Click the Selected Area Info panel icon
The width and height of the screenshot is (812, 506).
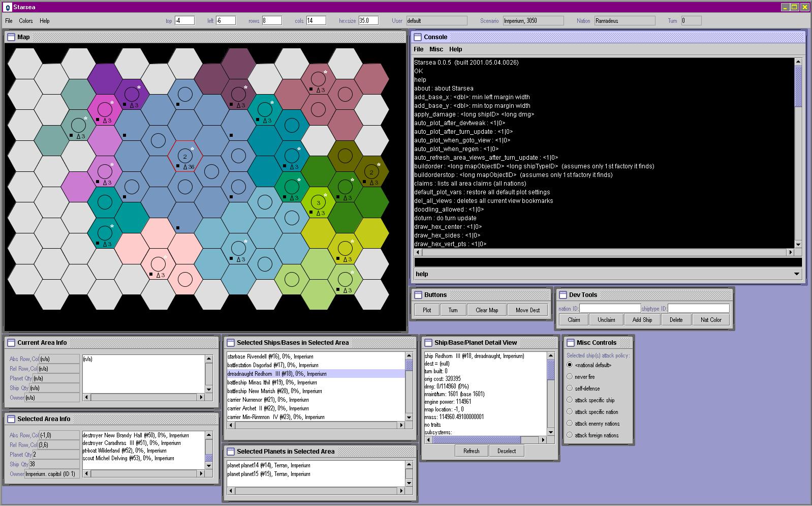coord(11,419)
